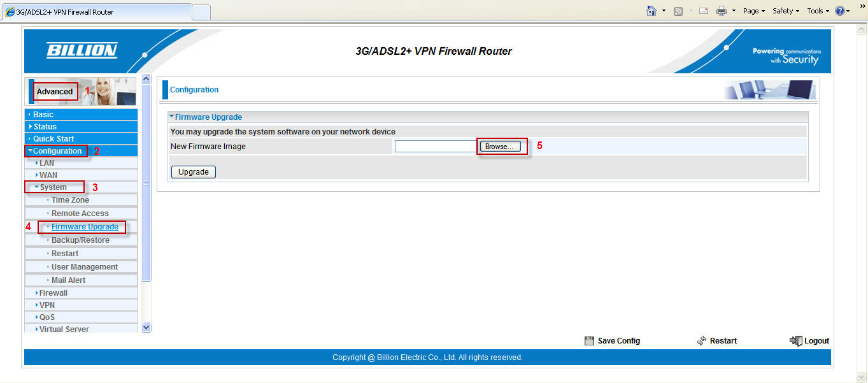Click the Copyright Billion Electric footer text

427,358
